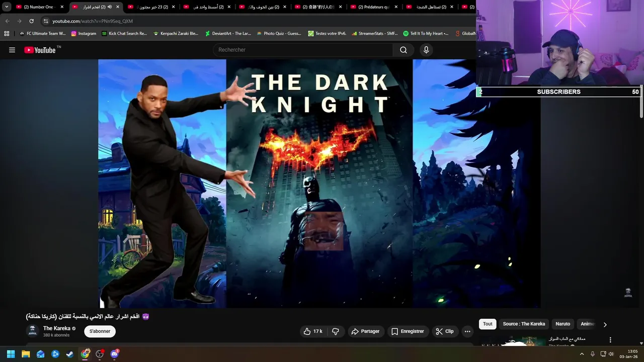The height and width of the screenshot is (362, 644).
Task: Open Kenpachi Zaraki Bleach bookmark
Action: coord(176,34)
